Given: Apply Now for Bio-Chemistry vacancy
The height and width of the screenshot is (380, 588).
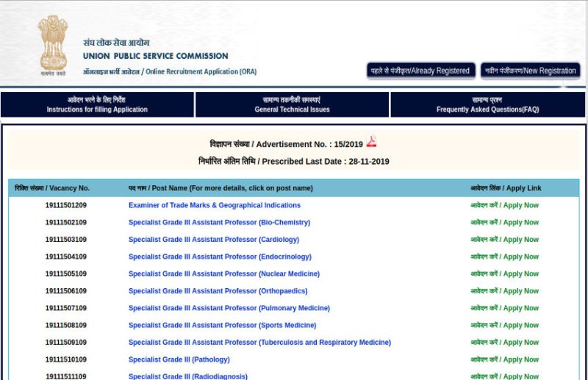Looking at the screenshot, I should [x=505, y=223].
